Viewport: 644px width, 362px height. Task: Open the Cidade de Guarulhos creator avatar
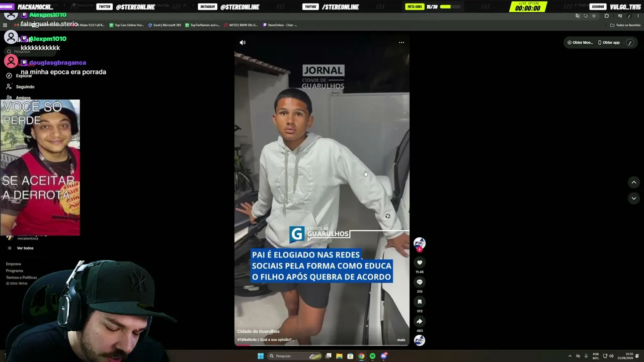pyautogui.click(x=420, y=243)
